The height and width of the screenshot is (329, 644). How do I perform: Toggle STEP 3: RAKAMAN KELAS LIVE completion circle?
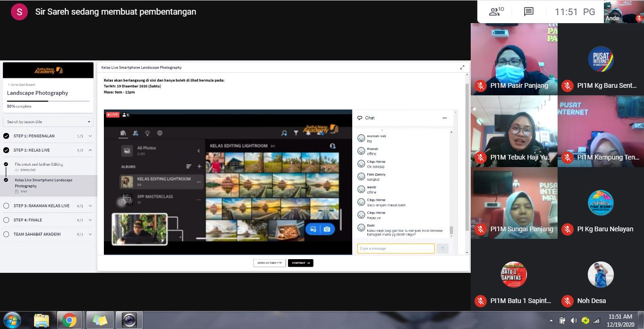click(x=6, y=206)
